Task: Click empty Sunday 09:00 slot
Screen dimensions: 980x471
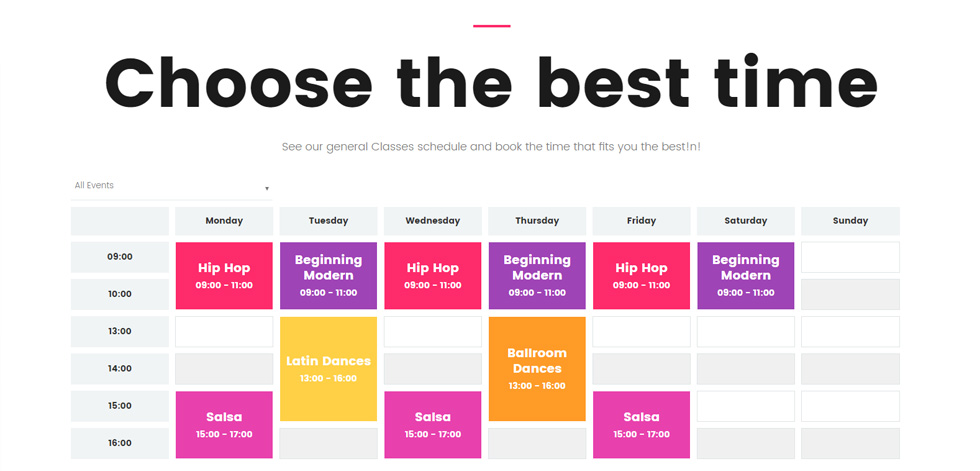Action: (x=850, y=257)
